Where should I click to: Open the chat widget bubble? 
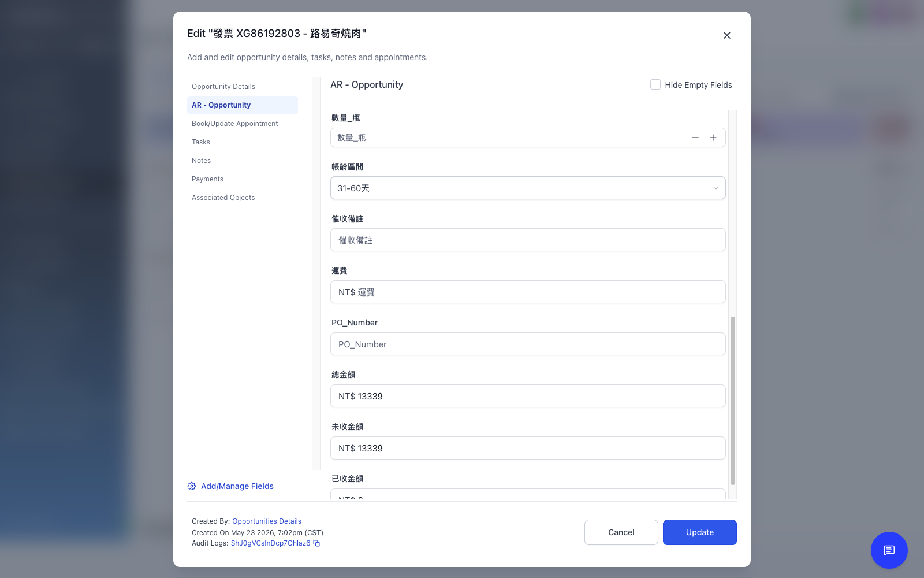[x=889, y=550]
